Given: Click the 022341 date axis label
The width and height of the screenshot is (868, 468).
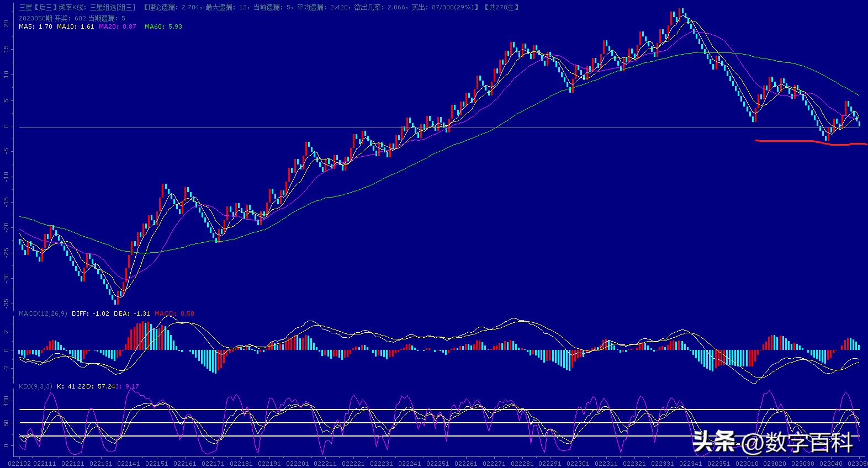Looking at the screenshot, I should point(691,464).
